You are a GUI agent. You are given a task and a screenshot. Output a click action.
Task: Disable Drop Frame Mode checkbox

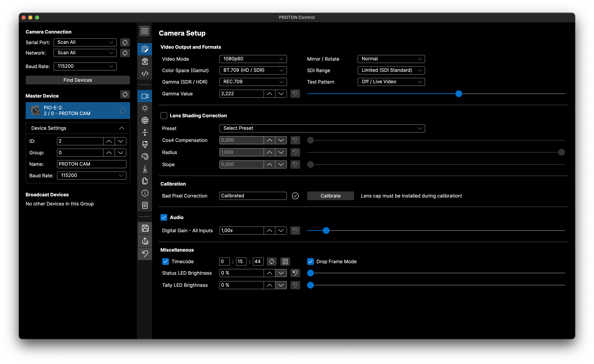310,262
